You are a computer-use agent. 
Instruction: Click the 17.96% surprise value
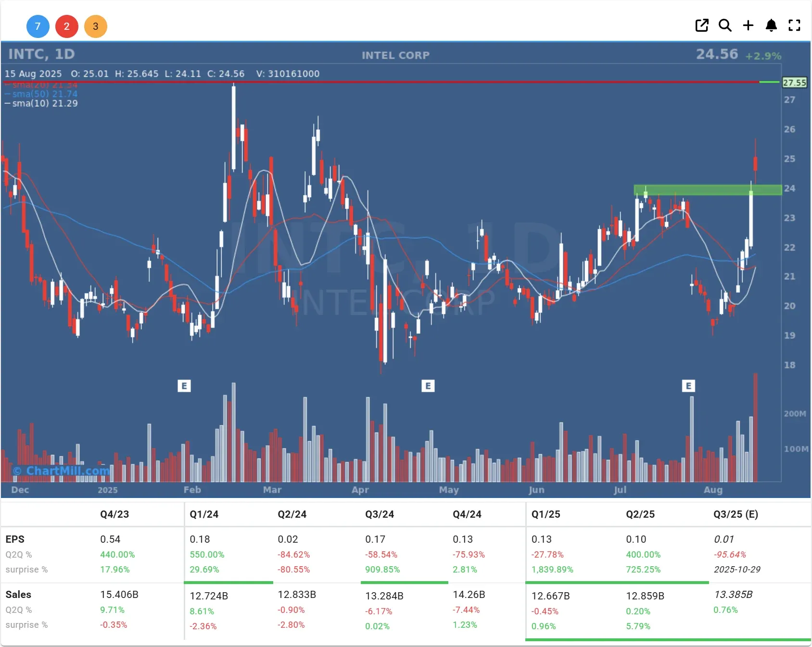115,569
